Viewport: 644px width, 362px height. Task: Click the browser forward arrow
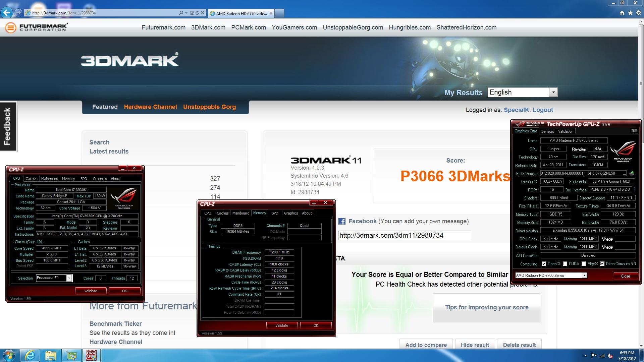(x=18, y=13)
